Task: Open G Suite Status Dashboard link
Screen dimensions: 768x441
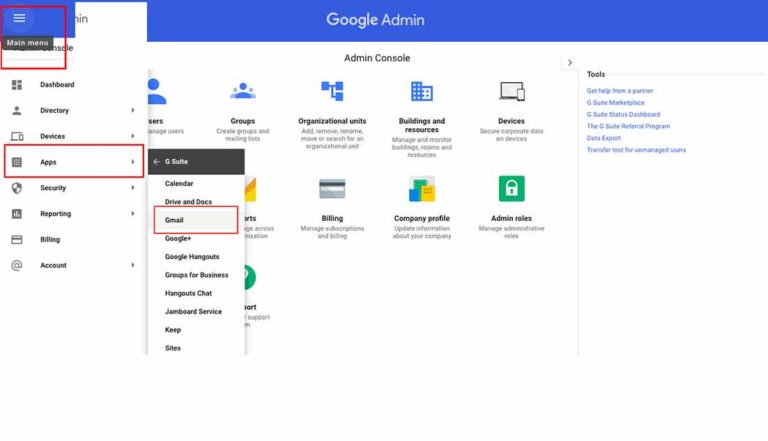Action: pyautogui.click(x=624, y=114)
